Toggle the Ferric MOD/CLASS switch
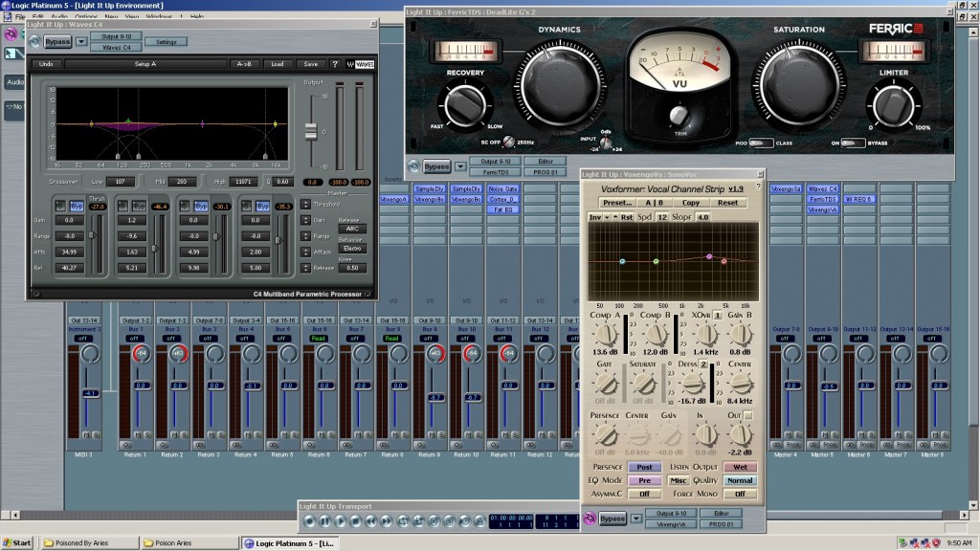Image resolution: width=980 pixels, height=551 pixels. 761,143
